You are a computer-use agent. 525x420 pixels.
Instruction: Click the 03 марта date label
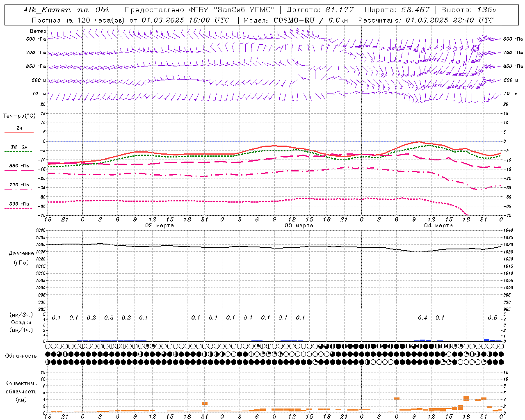[x=299, y=226]
